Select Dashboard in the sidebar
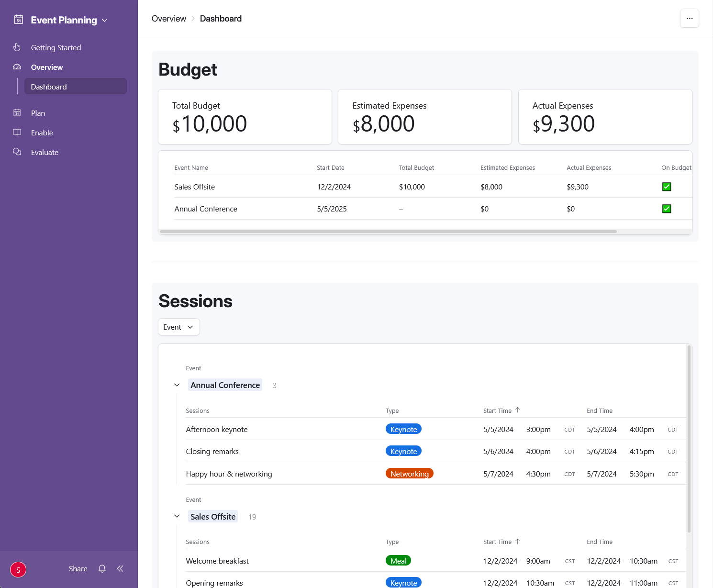This screenshot has height=588, width=713. pos(75,87)
